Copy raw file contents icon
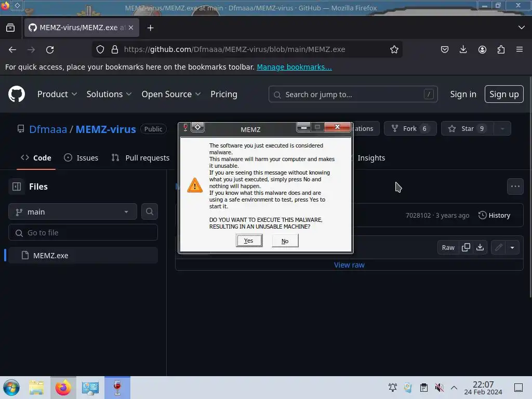Viewport: 532px width, 399px height. (x=466, y=247)
